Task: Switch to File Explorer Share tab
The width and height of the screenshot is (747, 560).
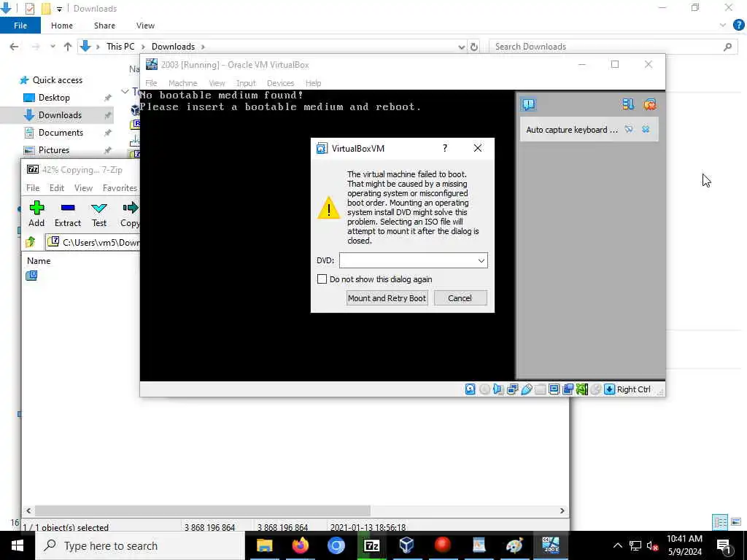Action: point(104,26)
